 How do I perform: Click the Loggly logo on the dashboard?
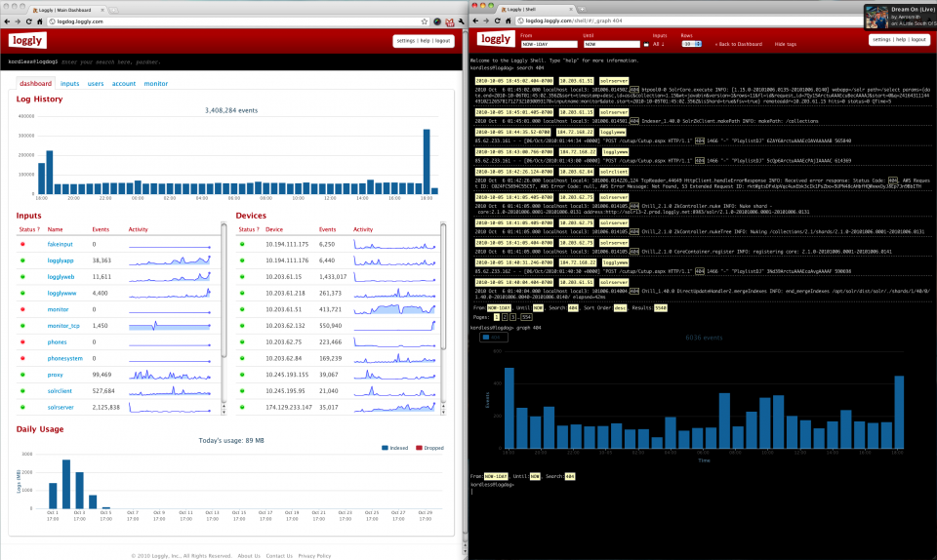27,41
